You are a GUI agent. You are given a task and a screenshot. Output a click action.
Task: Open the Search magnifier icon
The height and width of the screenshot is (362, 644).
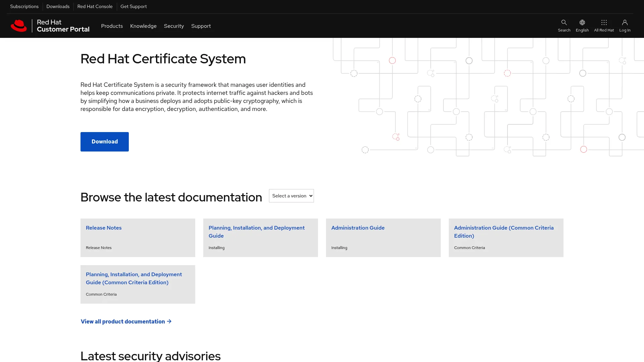(564, 22)
